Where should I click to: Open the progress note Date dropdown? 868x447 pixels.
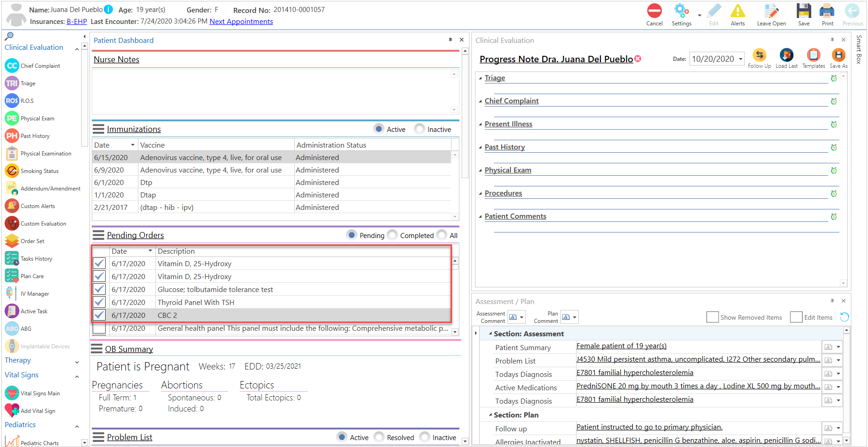741,59
